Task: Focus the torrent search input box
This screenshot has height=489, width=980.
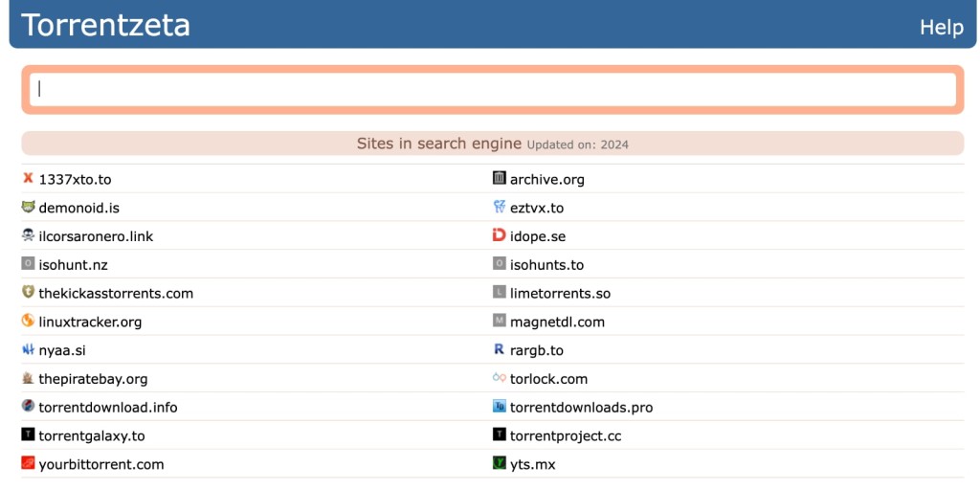Action: [x=493, y=89]
